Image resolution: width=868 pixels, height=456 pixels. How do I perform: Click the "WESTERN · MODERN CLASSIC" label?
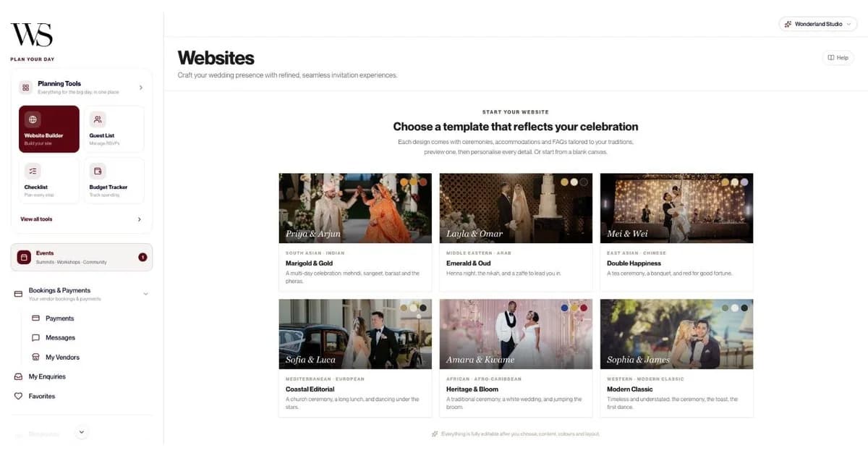tap(645, 379)
